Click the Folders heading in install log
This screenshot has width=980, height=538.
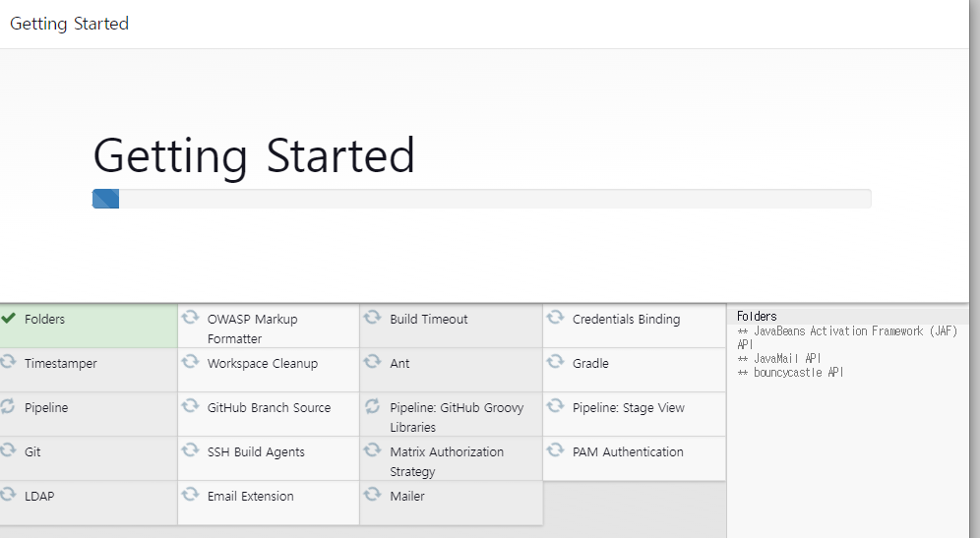(757, 316)
